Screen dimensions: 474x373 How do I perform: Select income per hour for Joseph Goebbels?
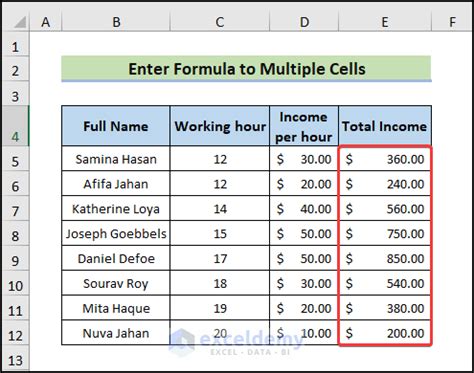tap(304, 233)
